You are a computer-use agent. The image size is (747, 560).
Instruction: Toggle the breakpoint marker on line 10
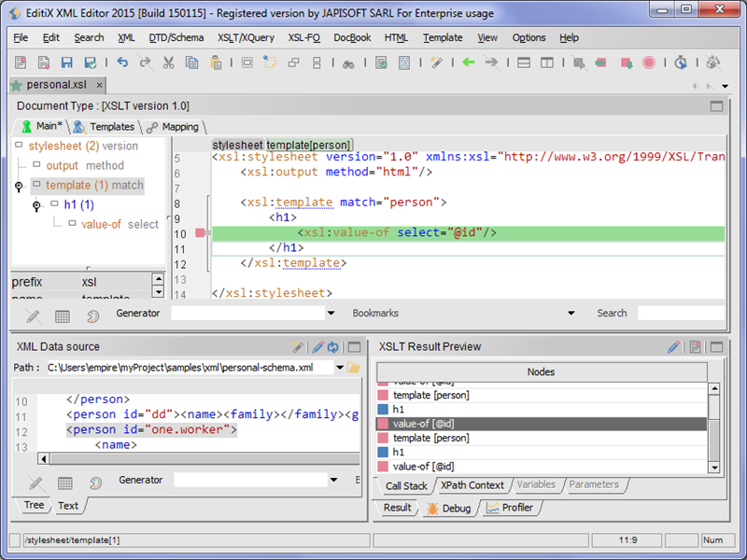(x=199, y=231)
